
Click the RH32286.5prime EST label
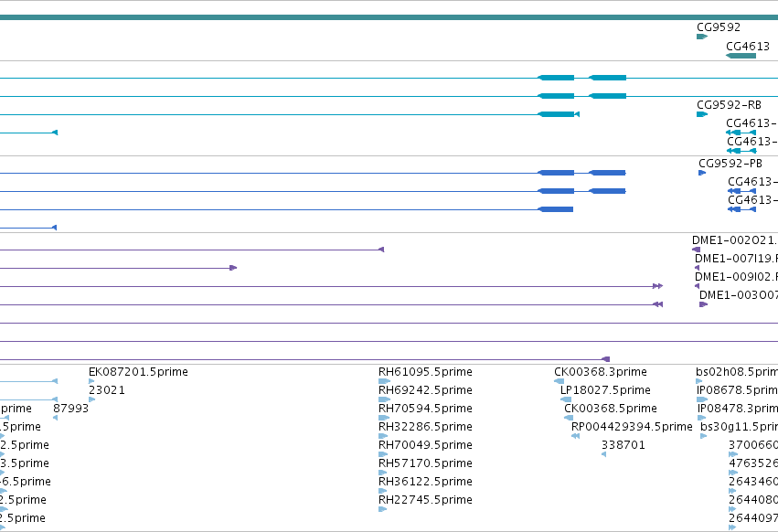click(x=425, y=427)
